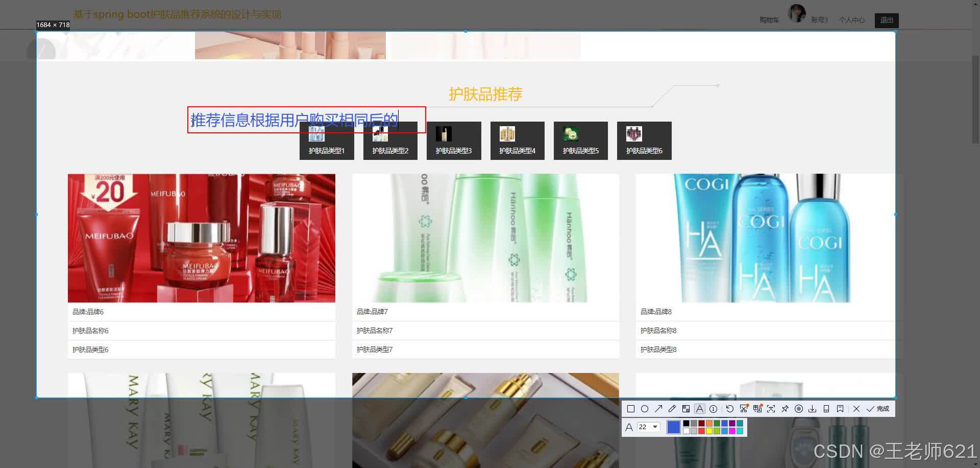Select the mosaic blur tool
Viewport: 980px width, 468px height.
pos(686,409)
